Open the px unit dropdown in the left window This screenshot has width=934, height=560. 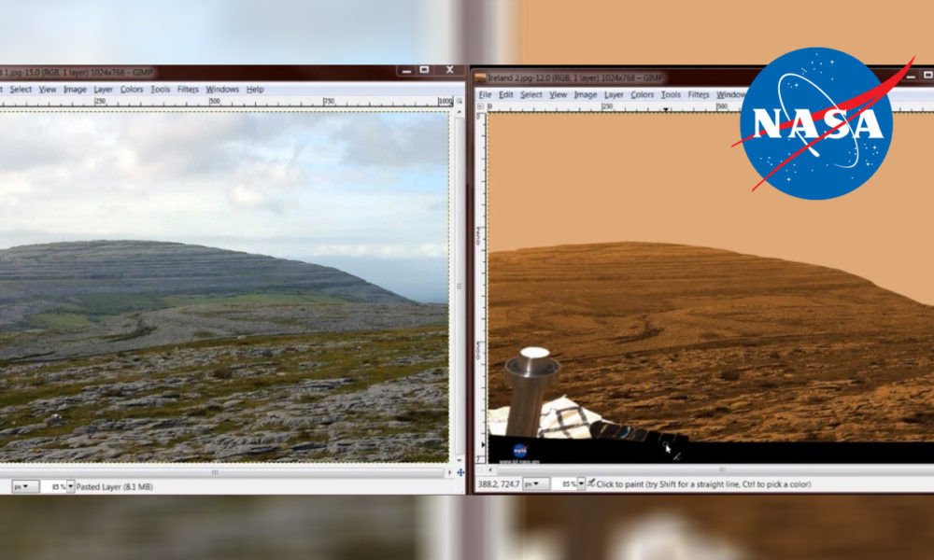[25, 487]
